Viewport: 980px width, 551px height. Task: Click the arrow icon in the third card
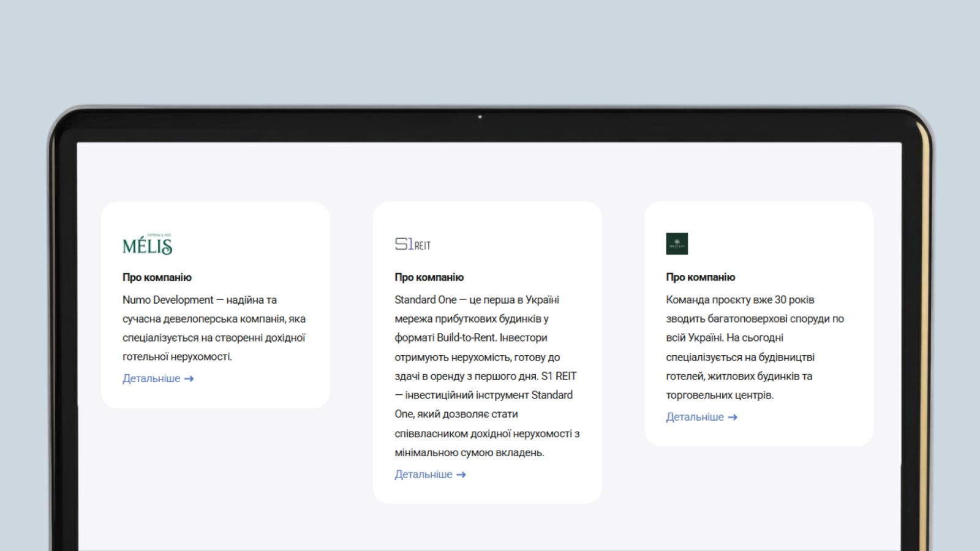coord(733,418)
